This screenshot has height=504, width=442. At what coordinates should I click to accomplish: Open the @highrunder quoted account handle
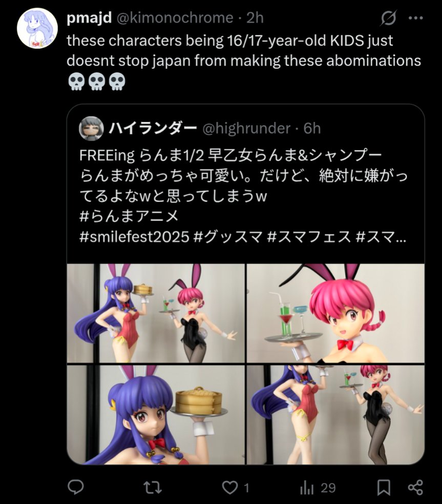pyautogui.click(x=246, y=129)
